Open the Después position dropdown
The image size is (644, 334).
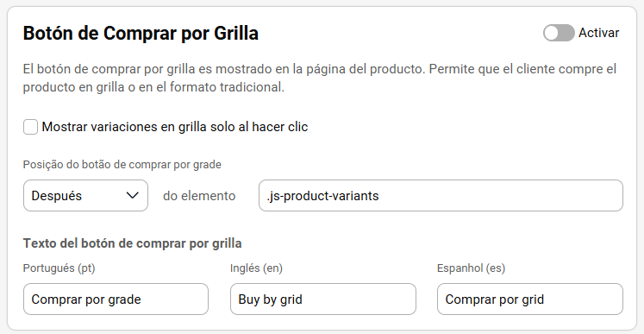(85, 196)
